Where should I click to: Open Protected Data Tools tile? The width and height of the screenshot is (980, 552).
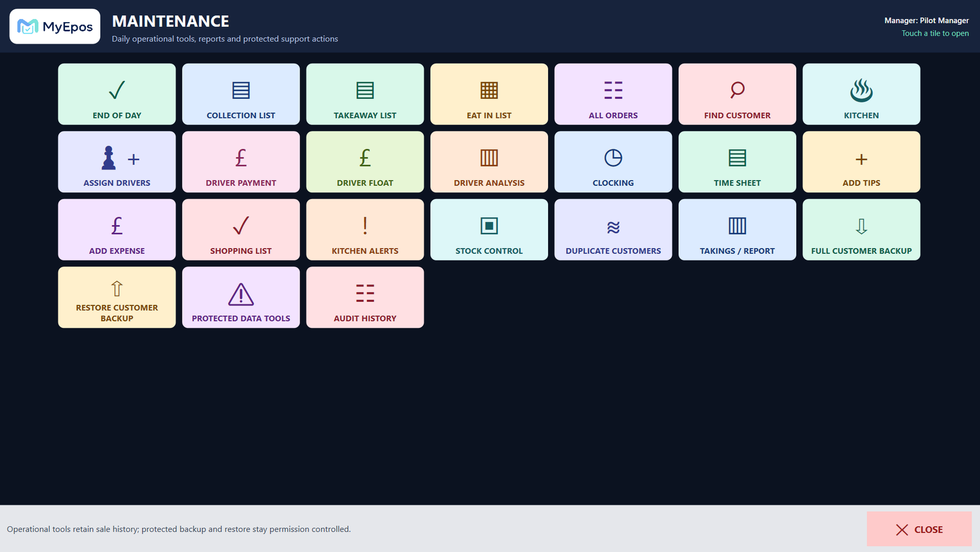coord(241,297)
